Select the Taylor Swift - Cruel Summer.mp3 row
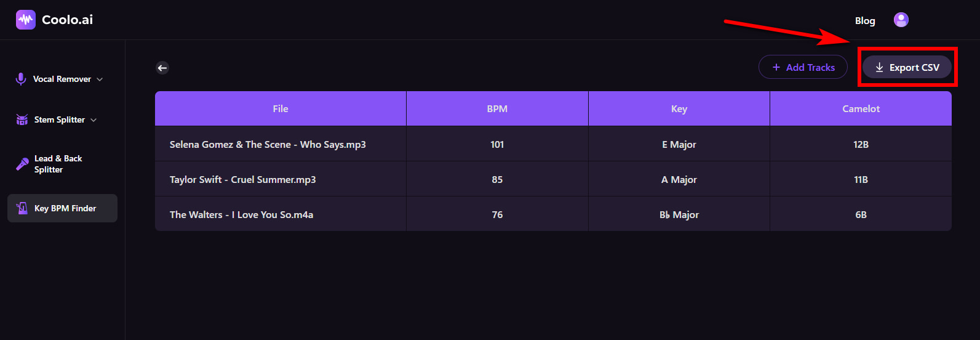980x340 pixels. [x=242, y=180]
